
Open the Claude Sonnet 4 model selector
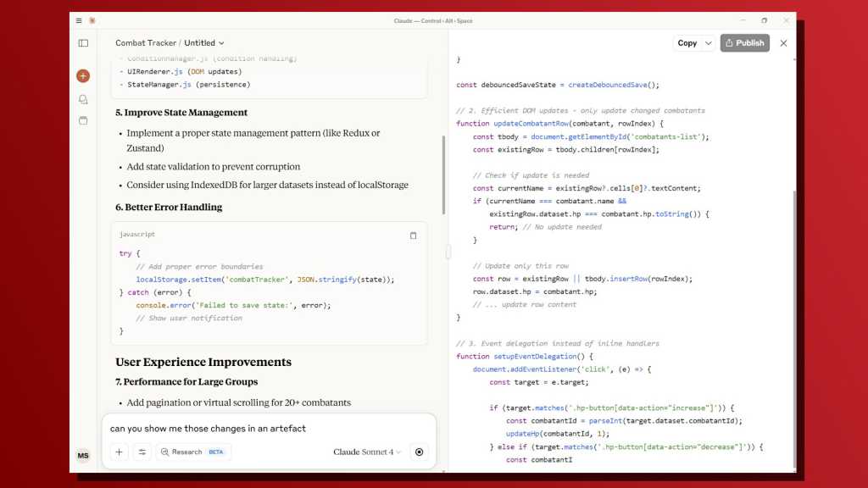(x=367, y=452)
